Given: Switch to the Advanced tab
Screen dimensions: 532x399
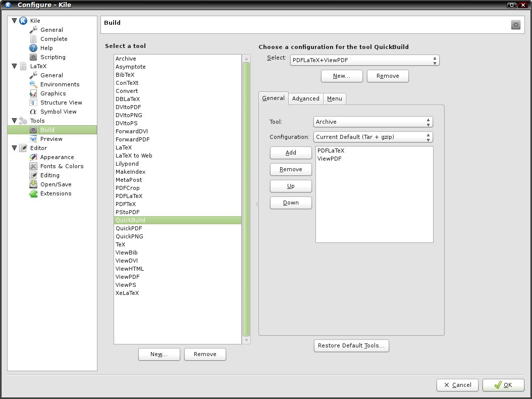Looking at the screenshot, I should click(306, 99).
